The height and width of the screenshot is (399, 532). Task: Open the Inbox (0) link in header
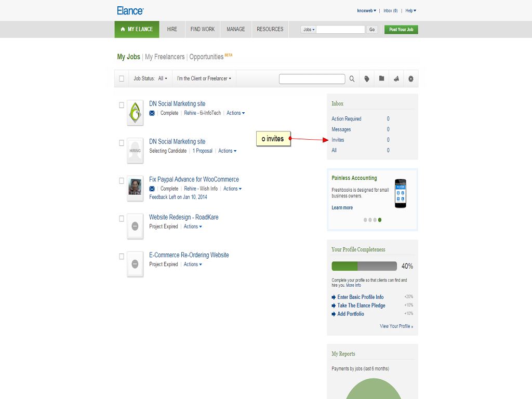[391, 10]
